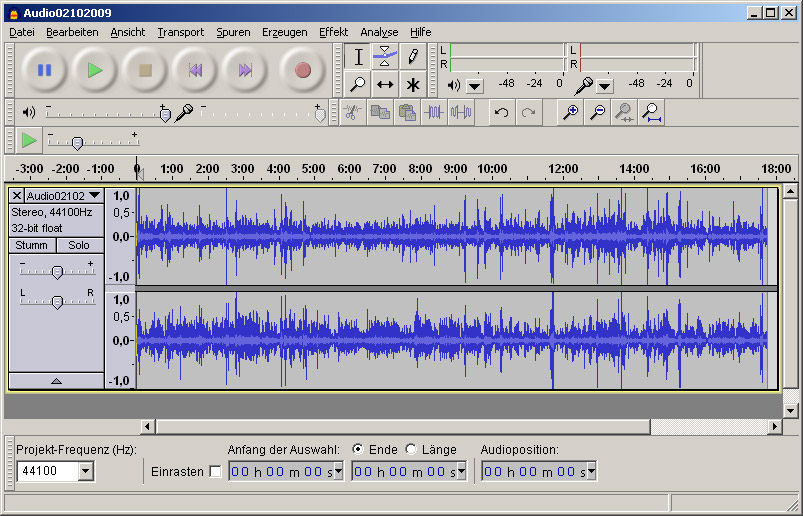Select the Time Shift arrows tool
Image resolution: width=803 pixels, height=516 pixels.
click(385, 84)
